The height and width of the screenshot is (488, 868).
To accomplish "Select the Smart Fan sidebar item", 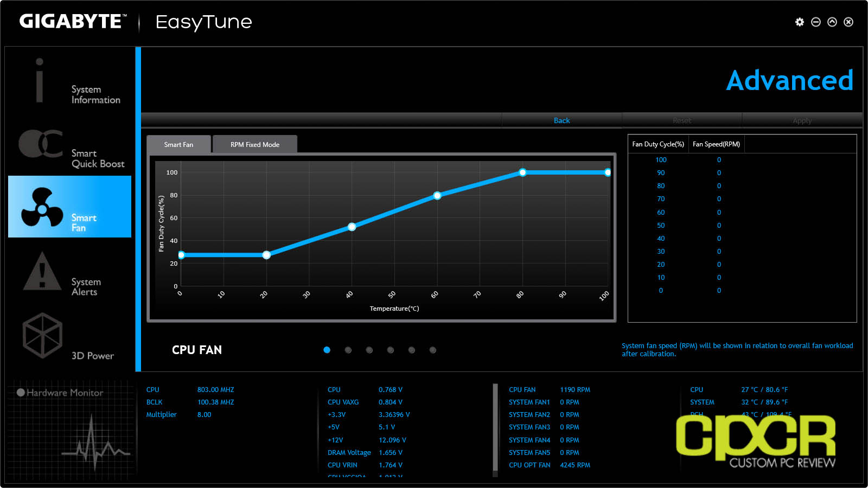I will pyautogui.click(x=69, y=207).
